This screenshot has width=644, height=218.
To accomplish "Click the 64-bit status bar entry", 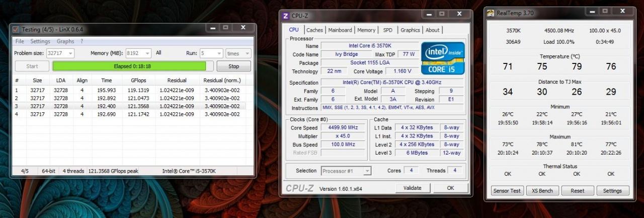I will [49, 171].
